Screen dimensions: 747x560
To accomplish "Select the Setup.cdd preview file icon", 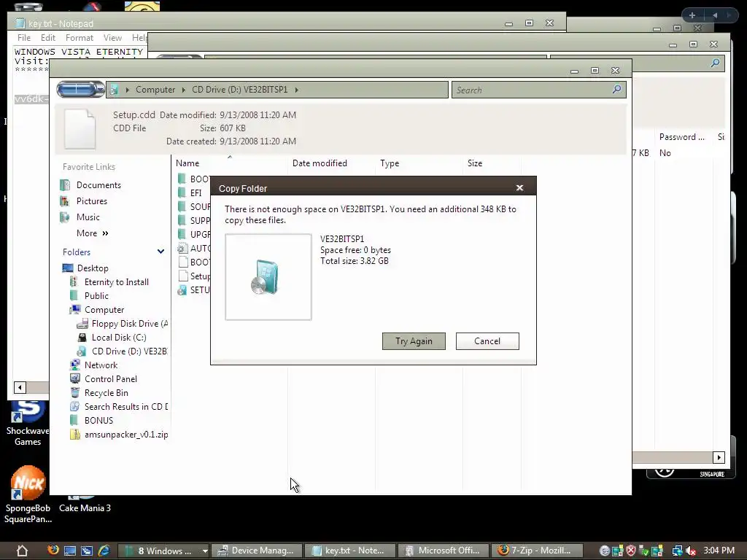I will click(x=80, y=128).
